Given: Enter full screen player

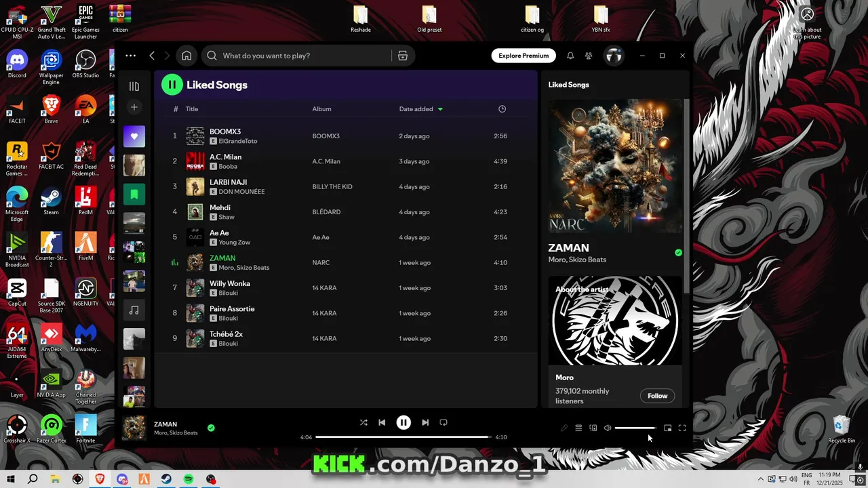Looking at the screenshot, I should 682,428.
